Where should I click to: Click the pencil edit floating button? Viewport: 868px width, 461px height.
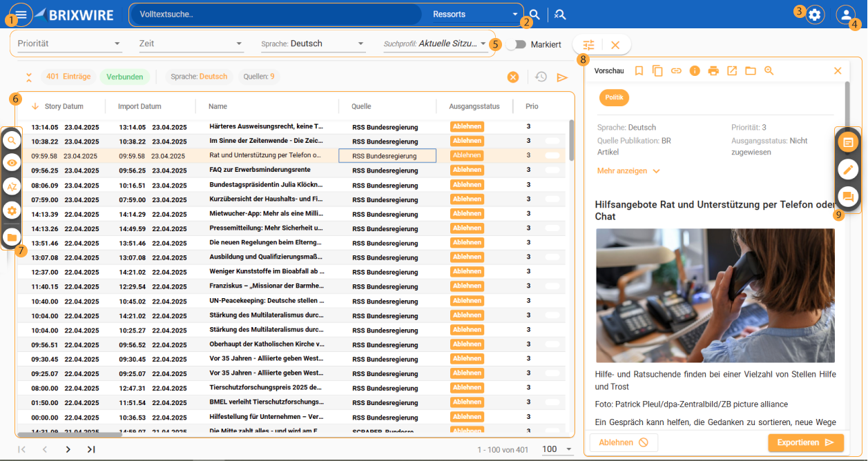click(847, 169)
